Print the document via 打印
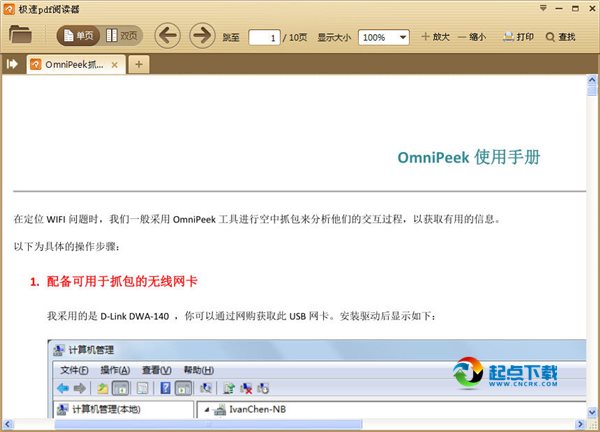The image size is (600, 432). click(x=518, y=37)
